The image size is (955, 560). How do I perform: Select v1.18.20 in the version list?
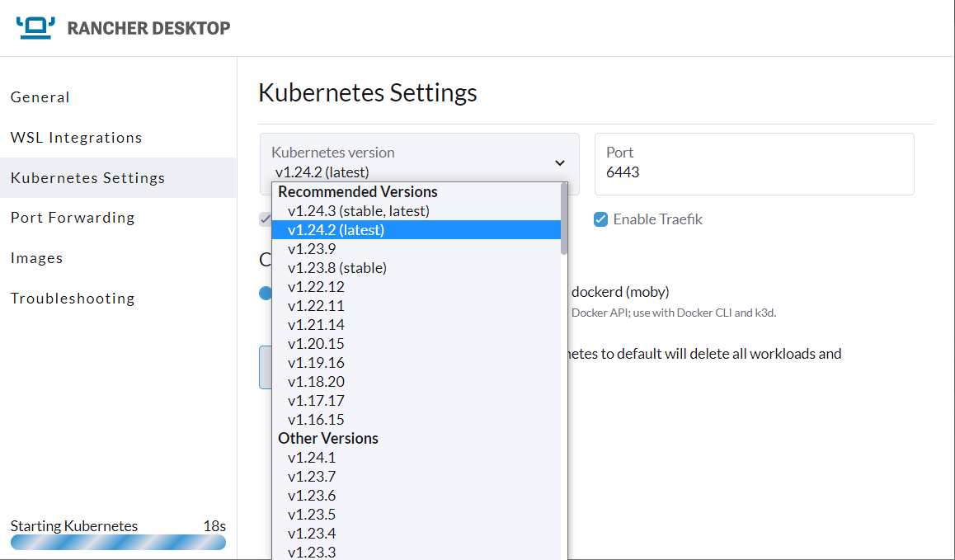point(416,382)
